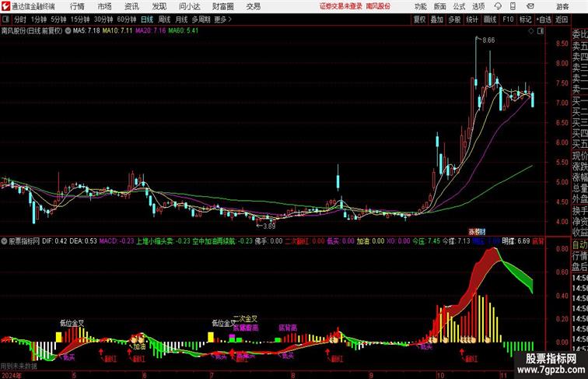Click the 叠加 overlay toolbar button
This screenshot has height=379, width=588.
[x=437, y=19]
